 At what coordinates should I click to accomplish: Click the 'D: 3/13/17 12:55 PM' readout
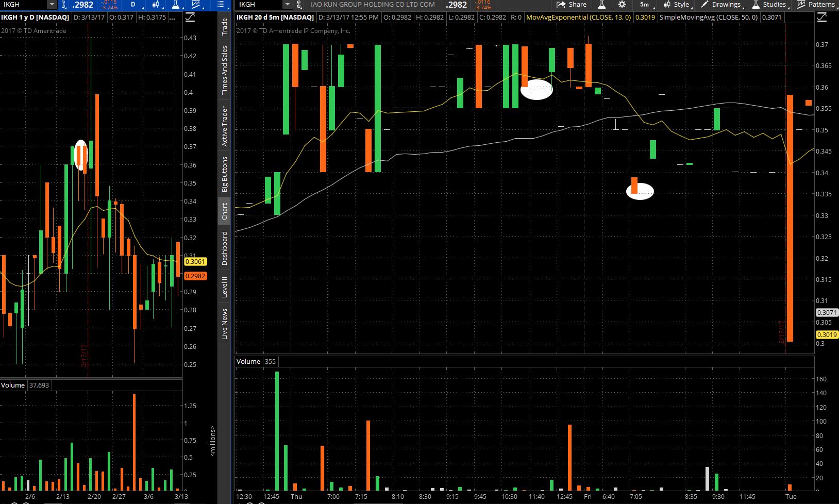349,17
